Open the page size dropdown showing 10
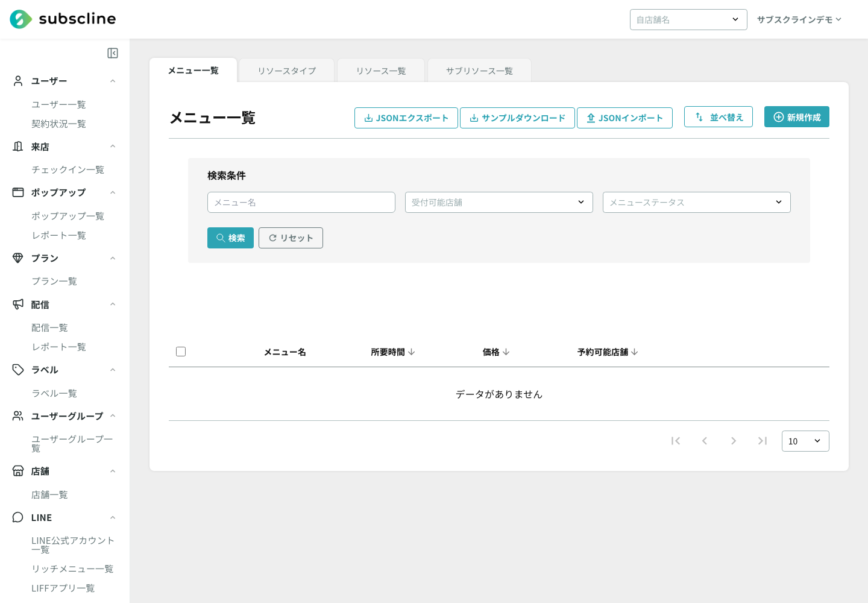This screenshot has width=868, height=603. coord(805,441)
